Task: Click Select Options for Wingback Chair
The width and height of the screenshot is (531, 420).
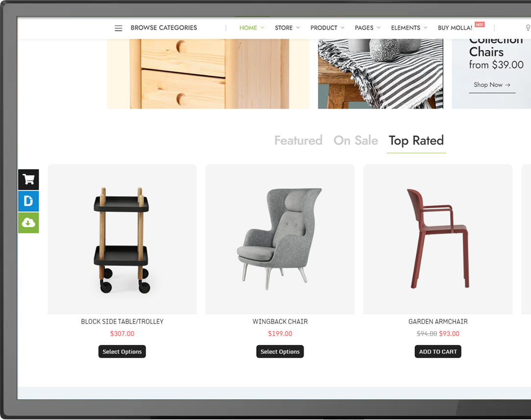Action: 280,351
